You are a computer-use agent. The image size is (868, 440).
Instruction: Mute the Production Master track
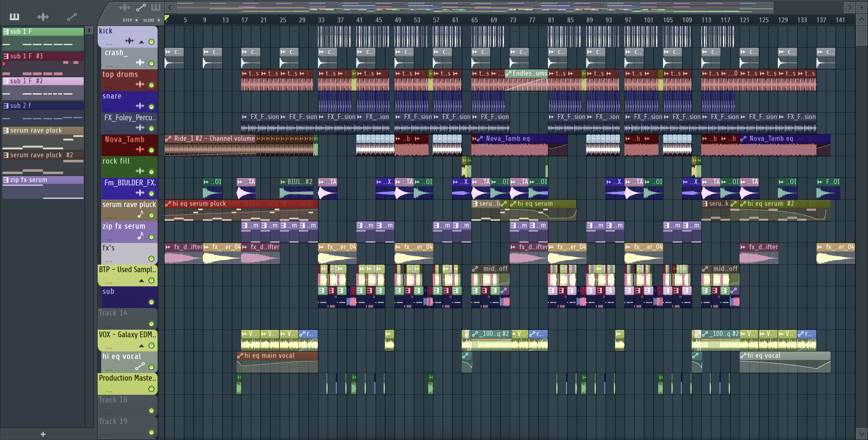pos(152,389)
